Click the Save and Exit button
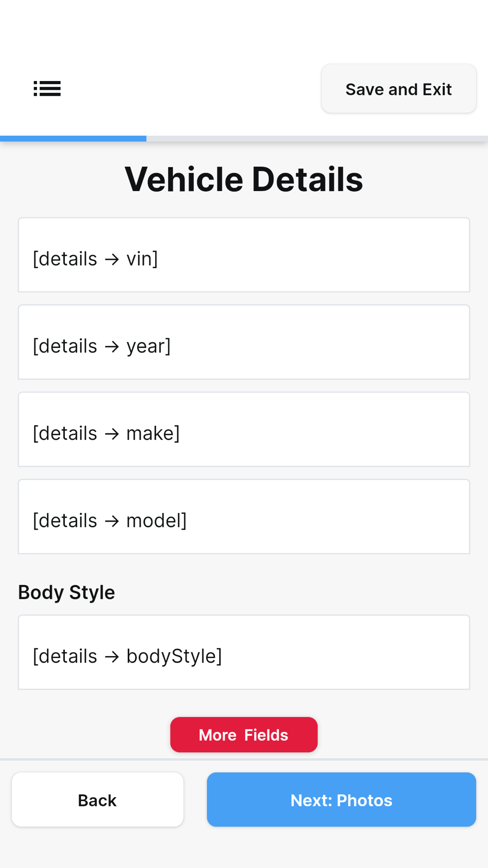The image size is (488, 868). pyautogui.click(x=399, y=89)
